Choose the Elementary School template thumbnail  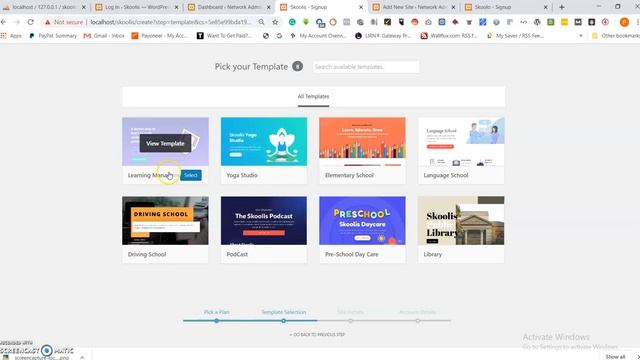pyautogui.click(x=362, y=142)
